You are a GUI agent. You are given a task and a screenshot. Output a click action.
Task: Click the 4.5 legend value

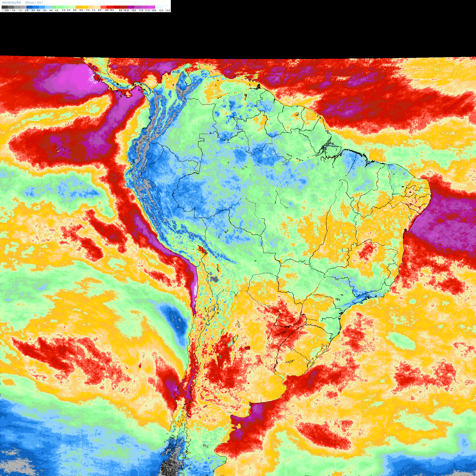pyautogui.click(x=57, y=10)
